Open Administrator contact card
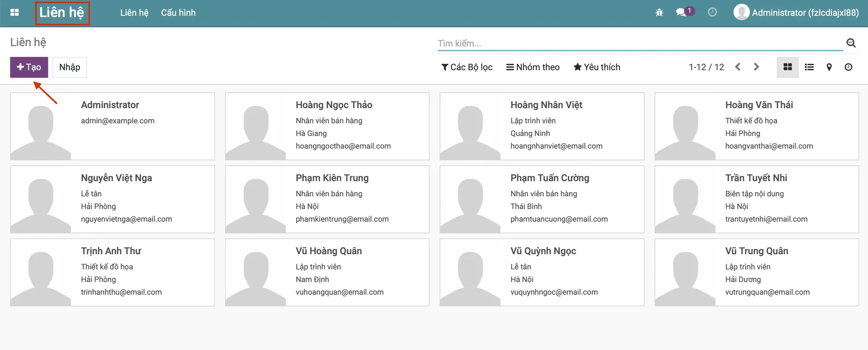868x350 pixels. pos(113,126)
